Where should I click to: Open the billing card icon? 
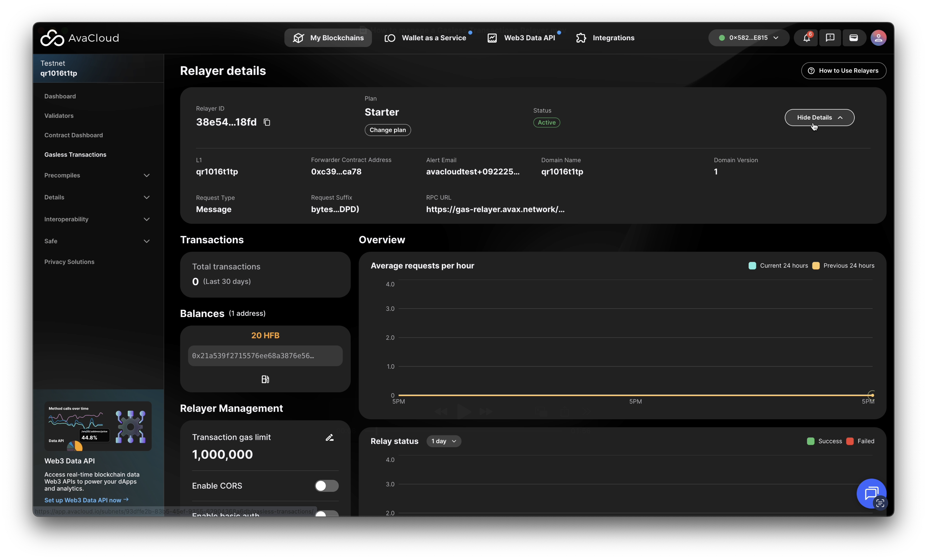pos(854,38)
